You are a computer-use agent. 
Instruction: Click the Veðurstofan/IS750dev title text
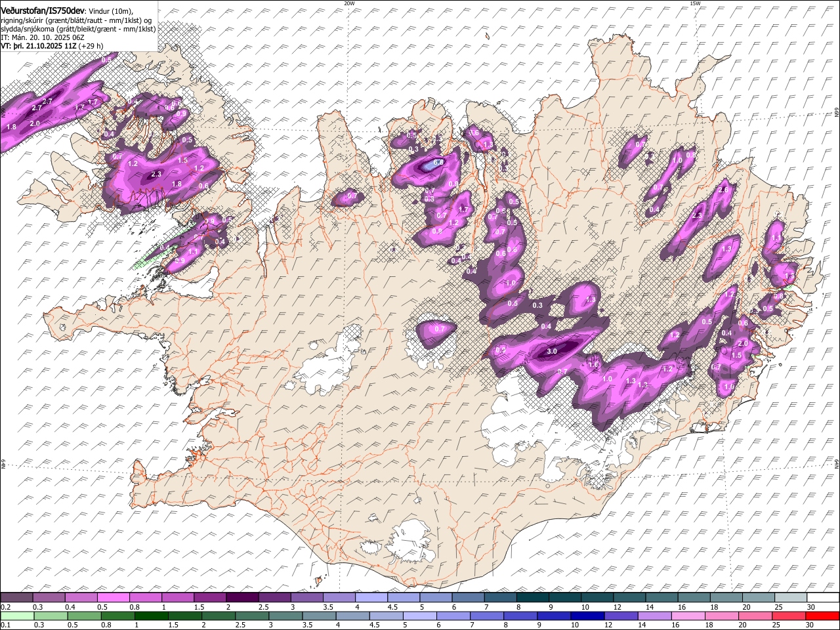click(x=43, y=10)
